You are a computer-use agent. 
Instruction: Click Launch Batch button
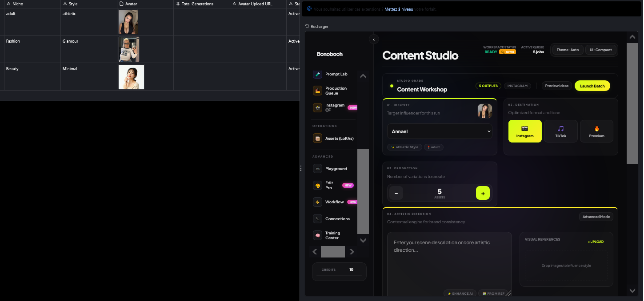click(592, 86)
